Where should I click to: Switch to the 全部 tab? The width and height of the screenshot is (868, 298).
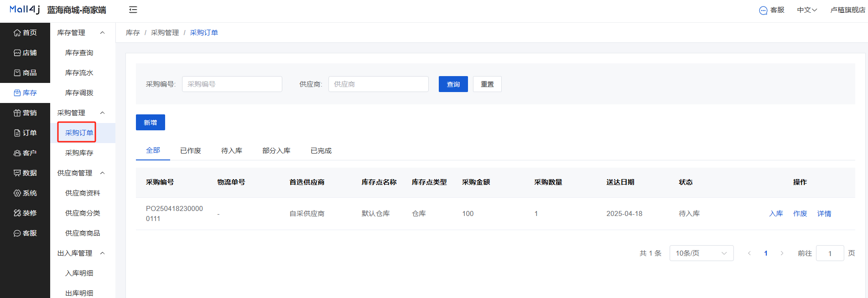coord(153,150)
